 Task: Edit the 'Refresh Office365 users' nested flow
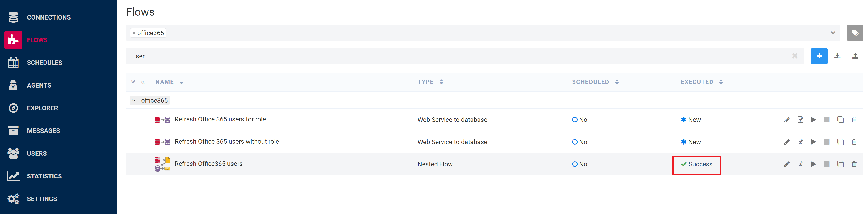787,164
